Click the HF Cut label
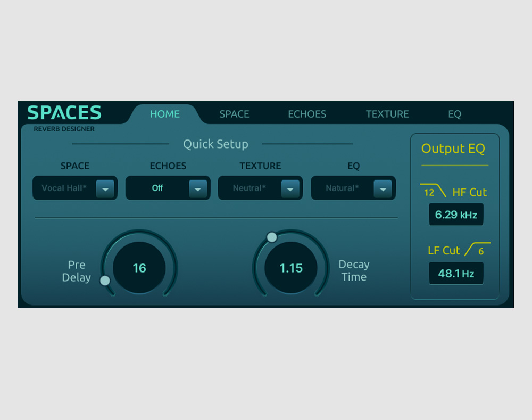Image resolution: width=532 pixels, height=420 pixels. (470, 193)
